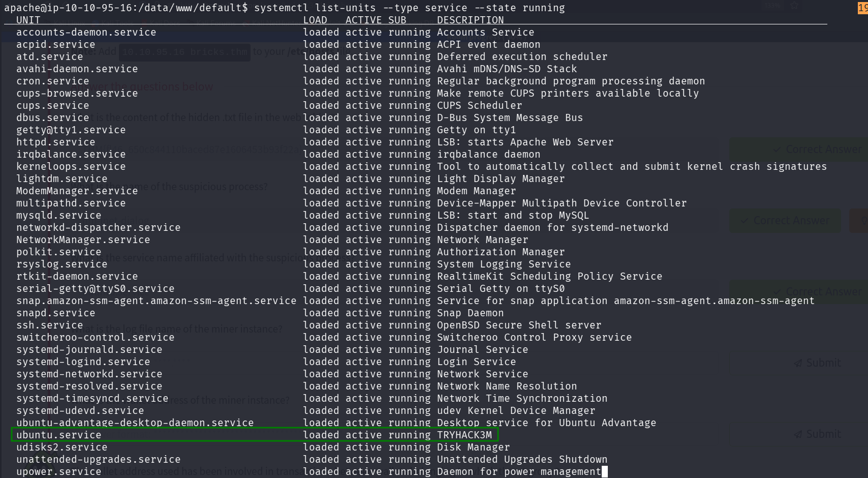Click the lightdm.service unit name
Screen dimensions: 868x478
(x=61, y=178)
